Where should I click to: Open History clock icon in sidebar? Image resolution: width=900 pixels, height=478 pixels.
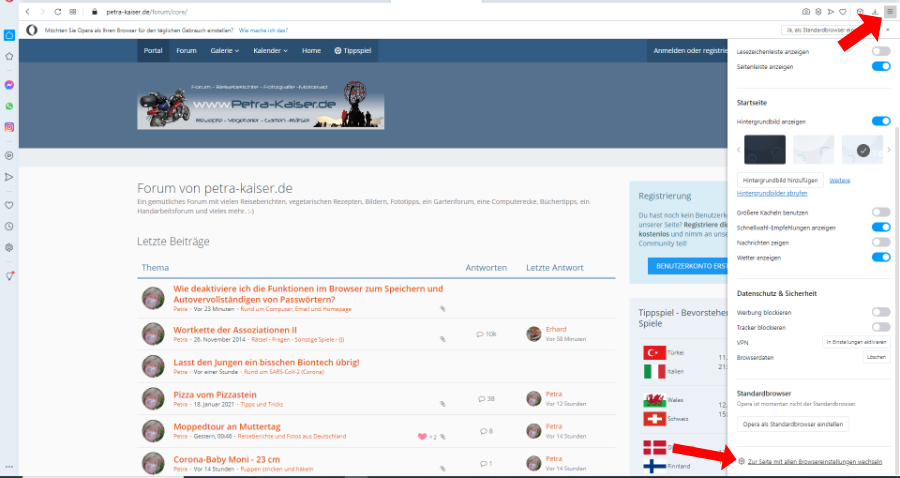[9, 225]
